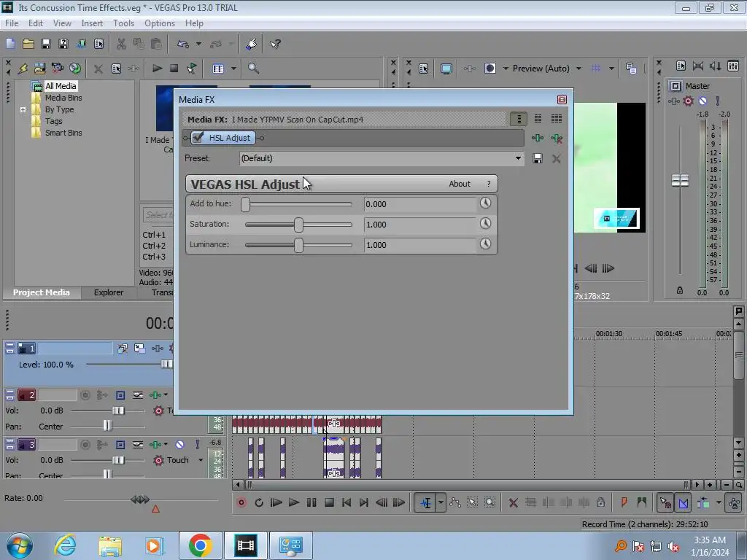Open the Tools menu
Image resolution: width=747 pixels, height=560 pixels.
click(x=123, y=23)
